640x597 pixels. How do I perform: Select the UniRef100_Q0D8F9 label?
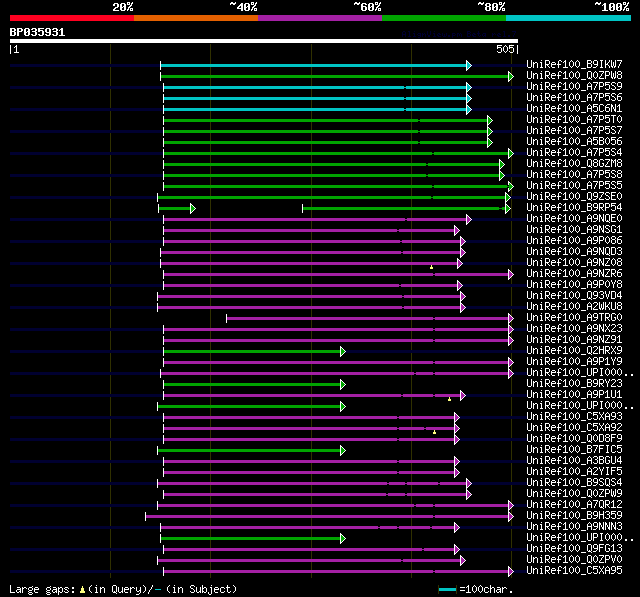coord(574,438)
